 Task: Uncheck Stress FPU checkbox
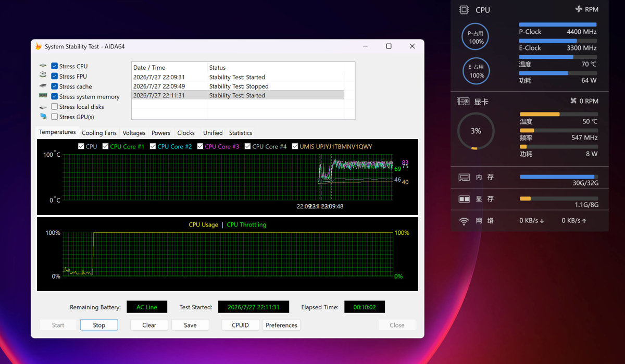[x=54, y=76]
